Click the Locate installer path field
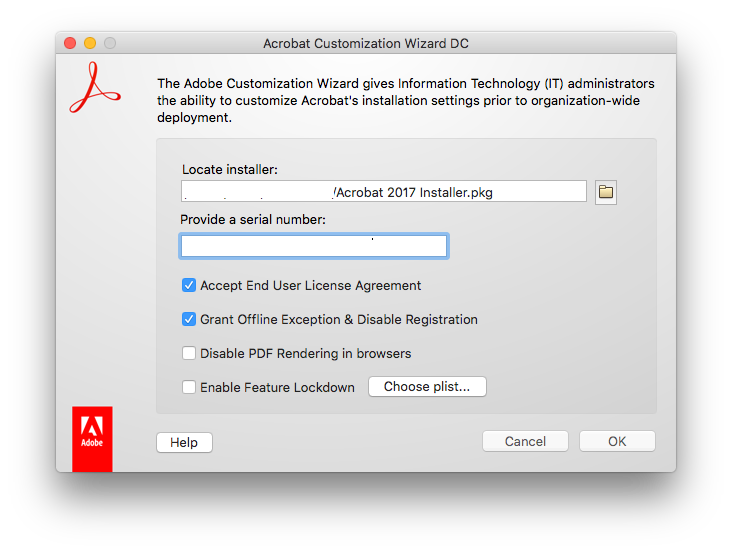 [384, 191]
